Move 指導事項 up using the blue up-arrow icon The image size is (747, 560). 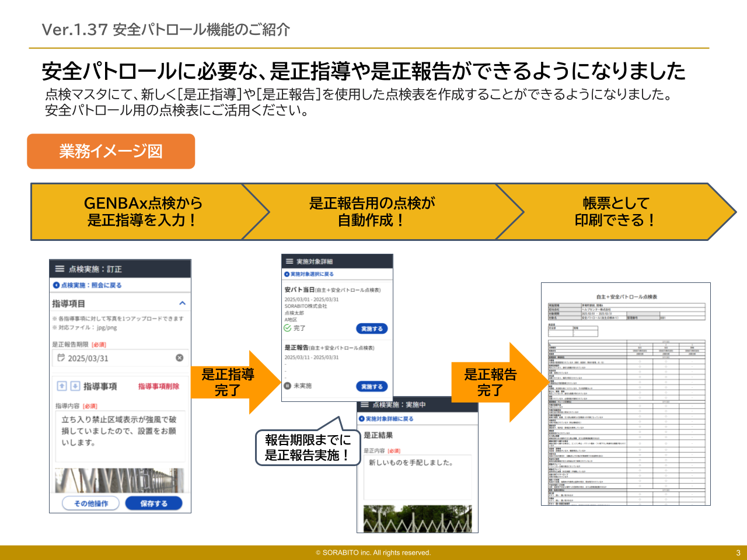coord(61,385)
